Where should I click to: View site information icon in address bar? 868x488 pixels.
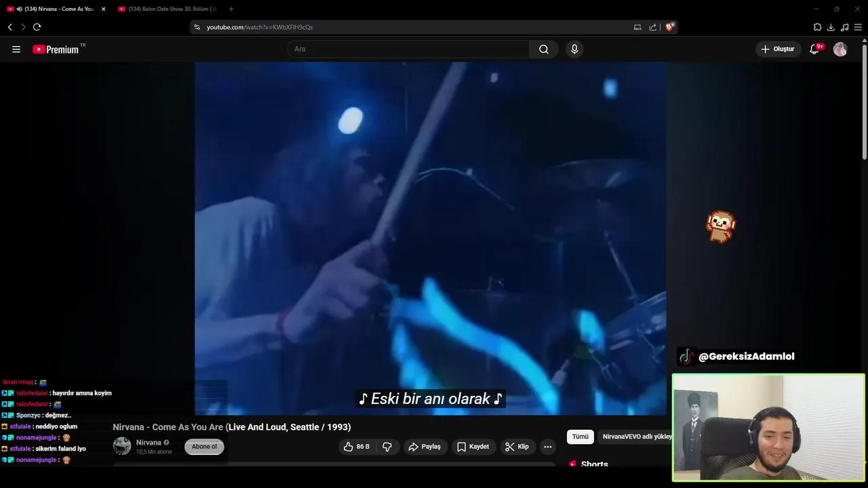point(197,27)
